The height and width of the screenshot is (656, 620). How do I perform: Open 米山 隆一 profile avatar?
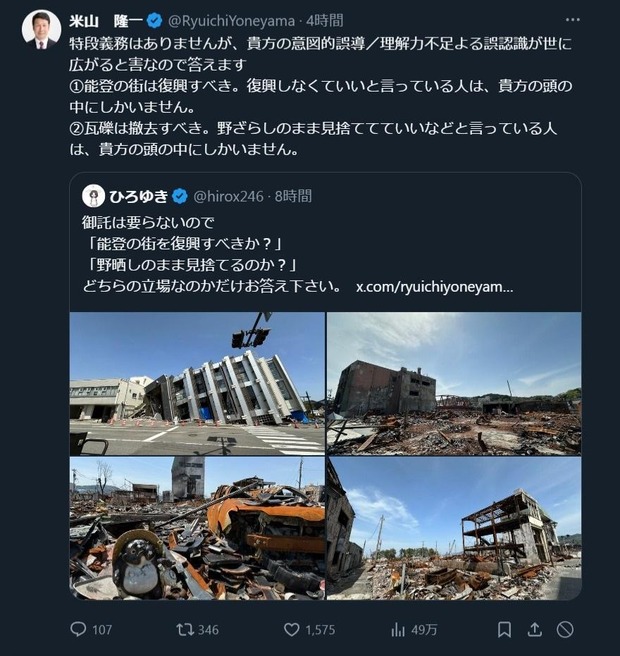41,29
